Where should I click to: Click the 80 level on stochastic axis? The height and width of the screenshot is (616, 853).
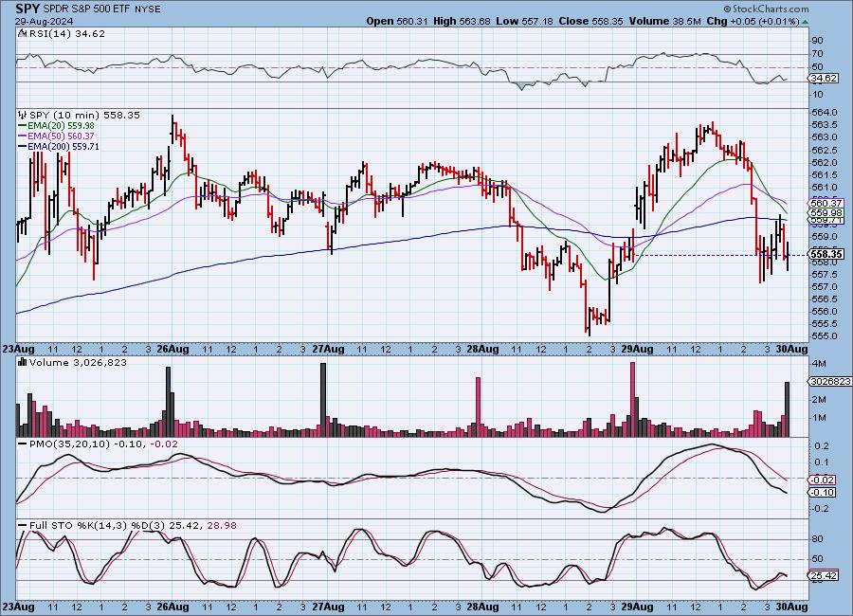(x=817, y=538)
